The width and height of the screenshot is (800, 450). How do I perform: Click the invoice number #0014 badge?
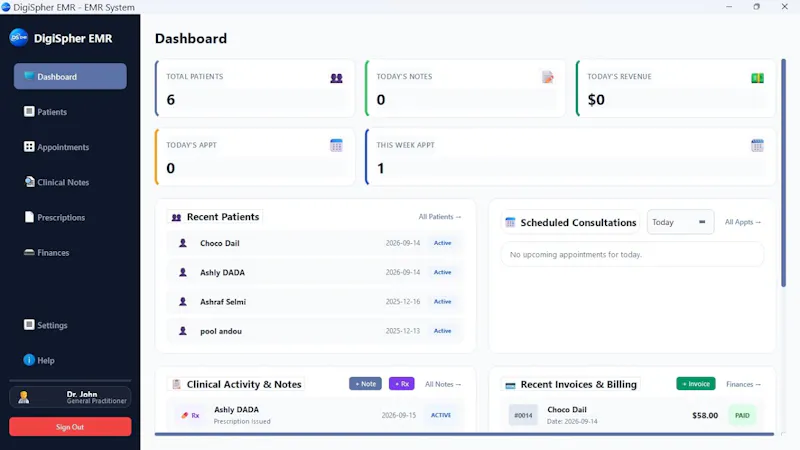coord(523,415)
